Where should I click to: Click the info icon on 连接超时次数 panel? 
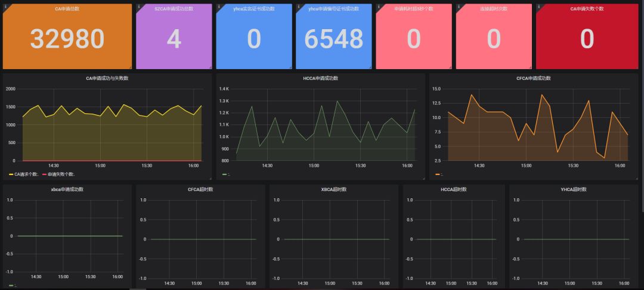459,7
